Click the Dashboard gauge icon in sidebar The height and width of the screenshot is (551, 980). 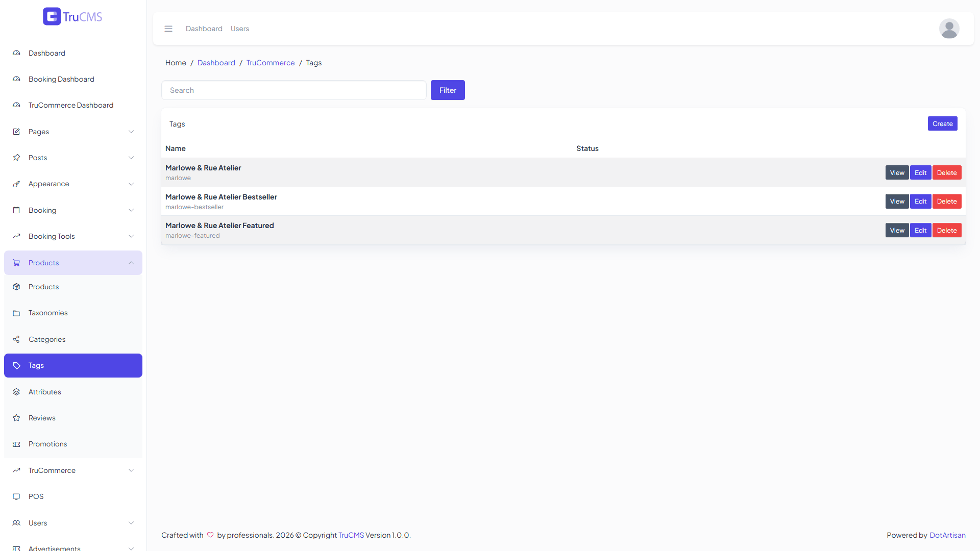coord(16,53)
